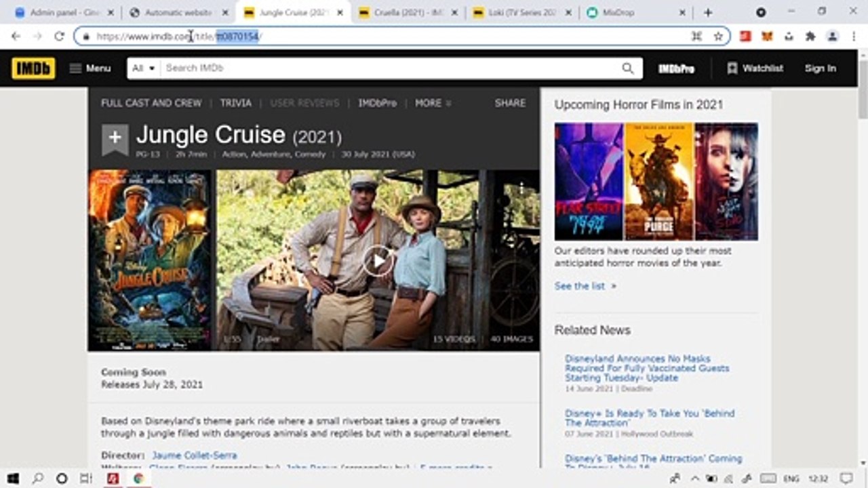Open IMDbPro item in title menu
This screenshot has height=488, width=868.
point(377,103)
